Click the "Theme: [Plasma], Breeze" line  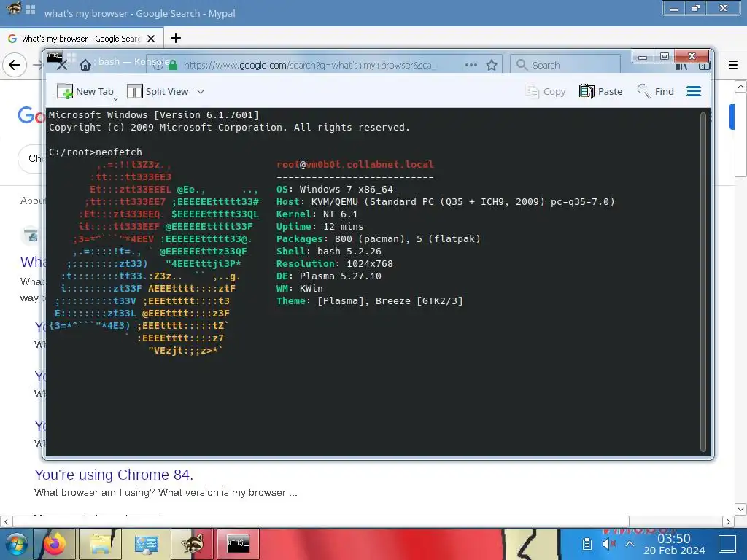point(370,300)
